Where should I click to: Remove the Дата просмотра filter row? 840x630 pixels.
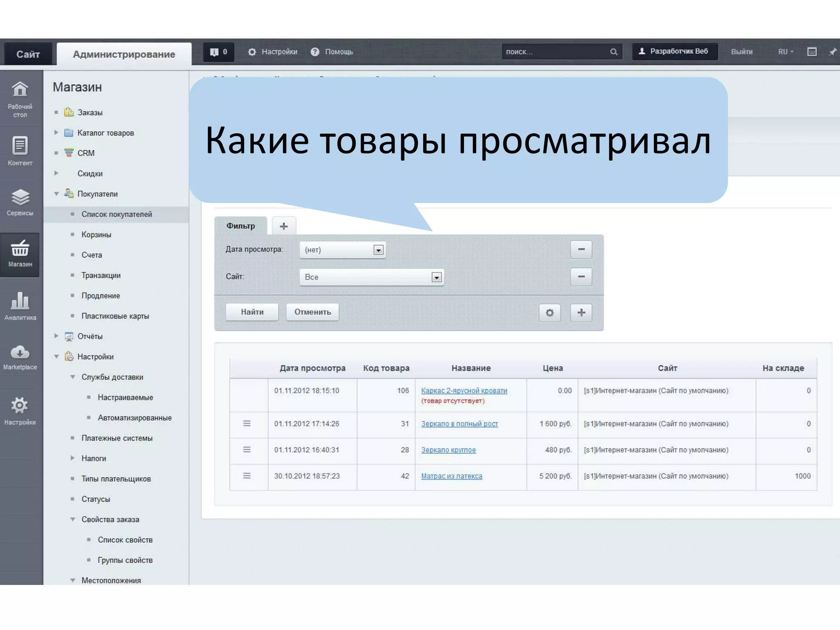click(581, 249)
